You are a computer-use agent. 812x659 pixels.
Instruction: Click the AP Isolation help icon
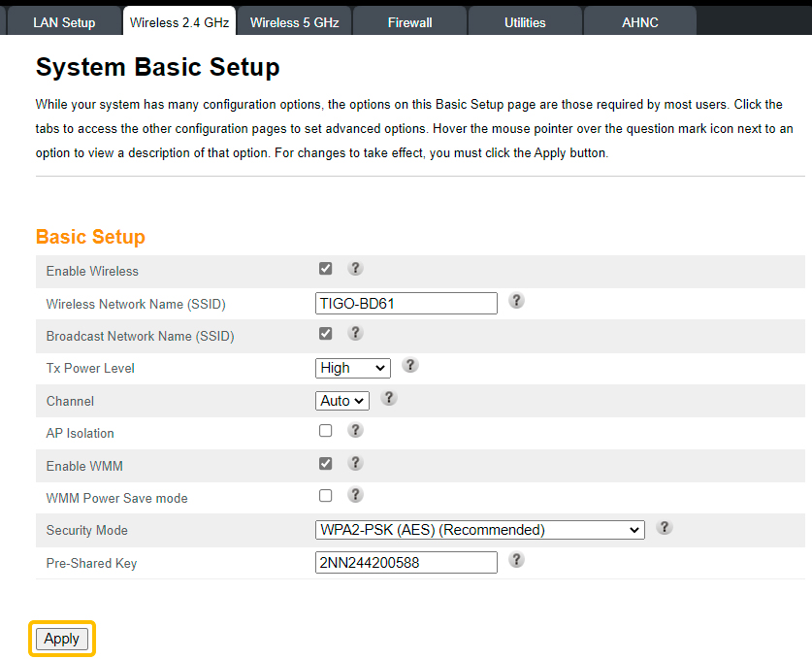pos(355,430)
